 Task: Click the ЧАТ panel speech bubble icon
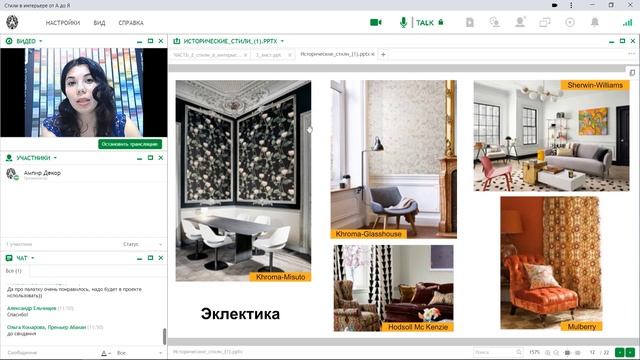point(9,258)
